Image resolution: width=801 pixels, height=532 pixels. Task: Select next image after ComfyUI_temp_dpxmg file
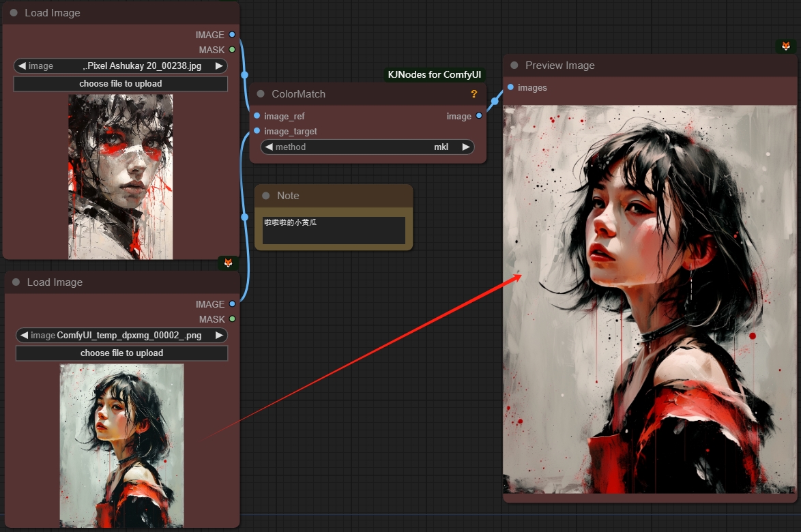(x=219, y=336)
